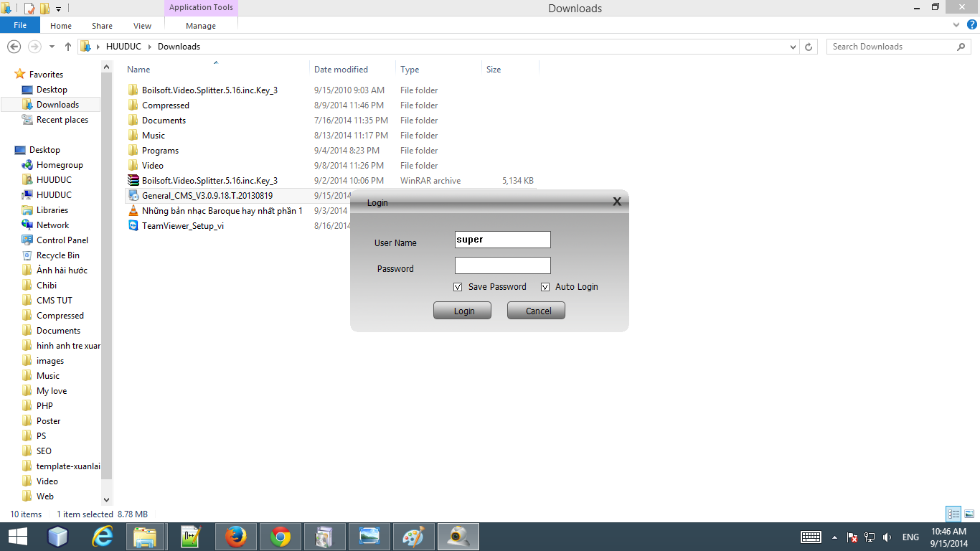Select the webcam CMS taskbar icon

coord(458,537)
